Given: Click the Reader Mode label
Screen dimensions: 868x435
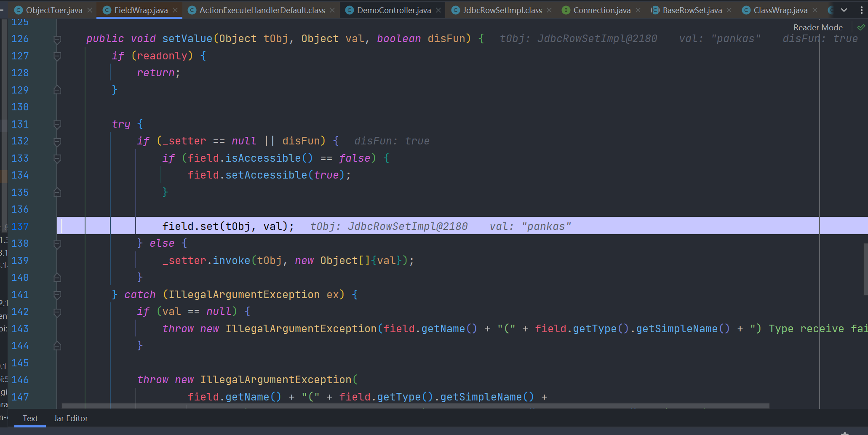Looking at the screenshot, I should tap(817, 27).
